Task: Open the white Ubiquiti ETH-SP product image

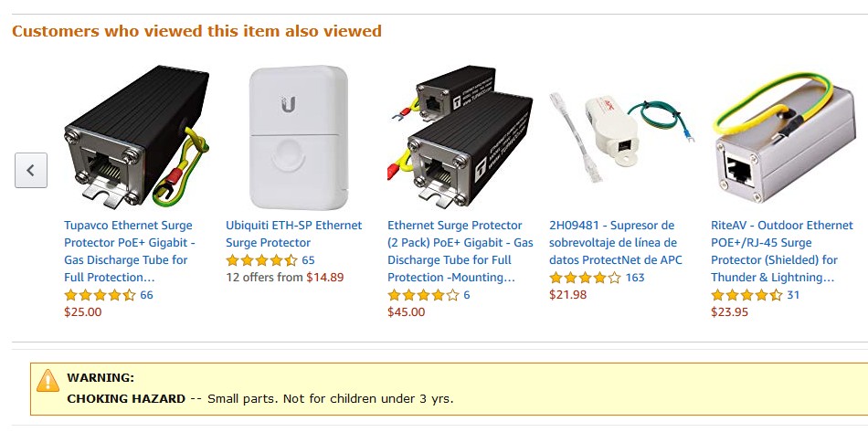Action: (299, 137)
